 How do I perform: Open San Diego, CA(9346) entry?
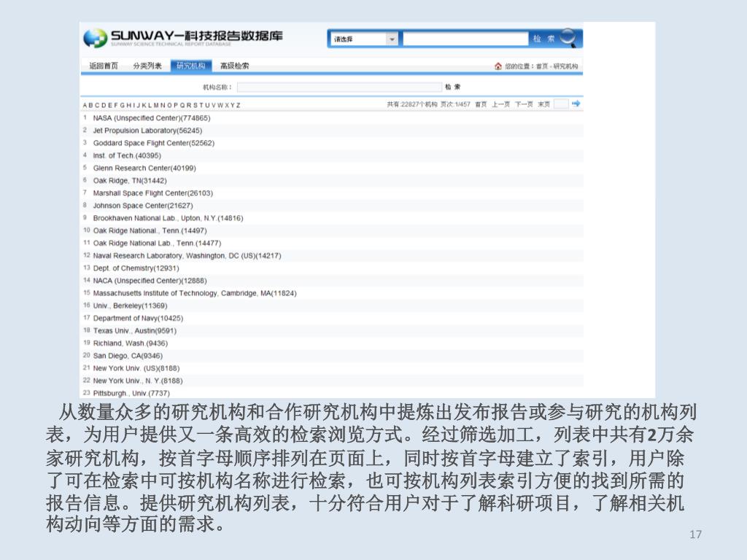(x=128, y=356)
